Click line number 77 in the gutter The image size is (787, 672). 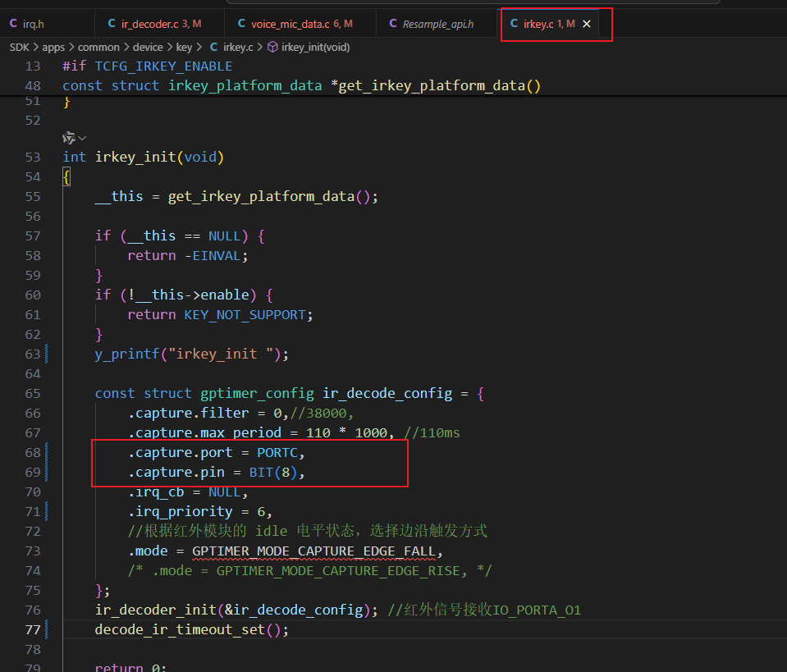33,630
